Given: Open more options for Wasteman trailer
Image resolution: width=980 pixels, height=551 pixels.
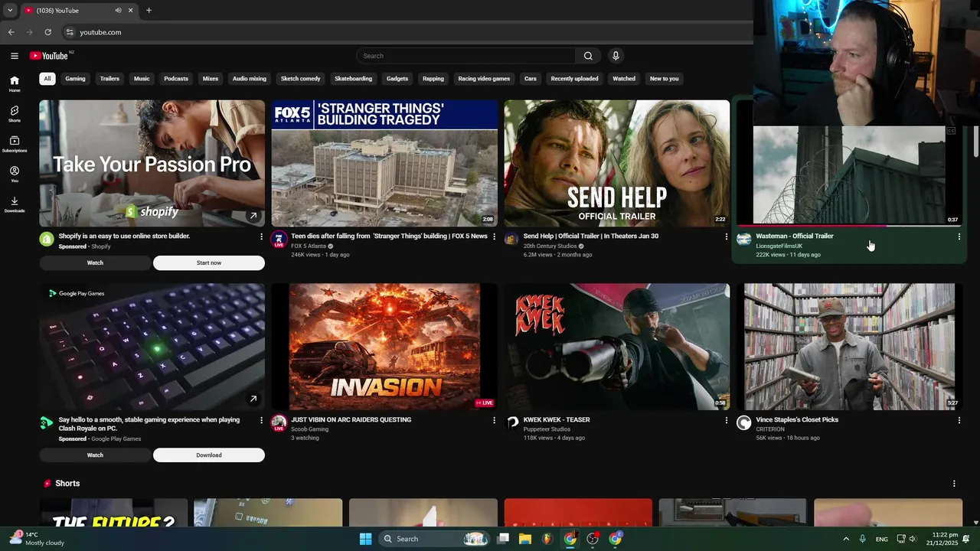Looking at the screenshot, I should tap(959, 236).
